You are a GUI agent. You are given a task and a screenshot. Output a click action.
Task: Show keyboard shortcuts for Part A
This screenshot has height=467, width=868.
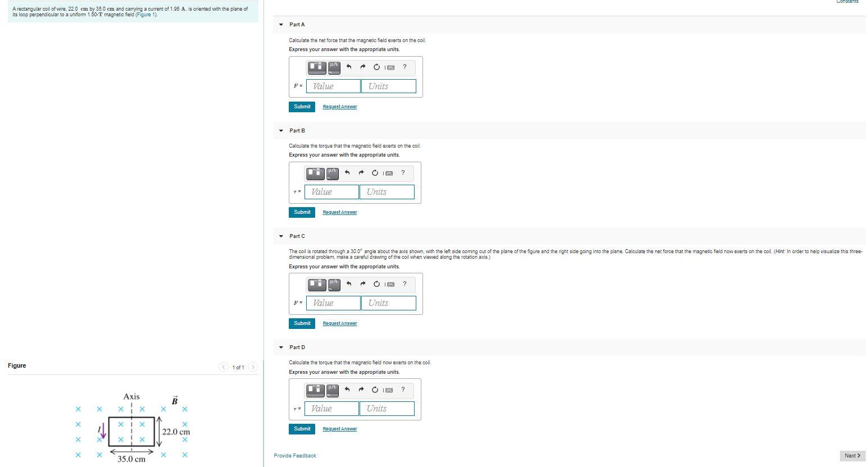[x=390, y=67]
